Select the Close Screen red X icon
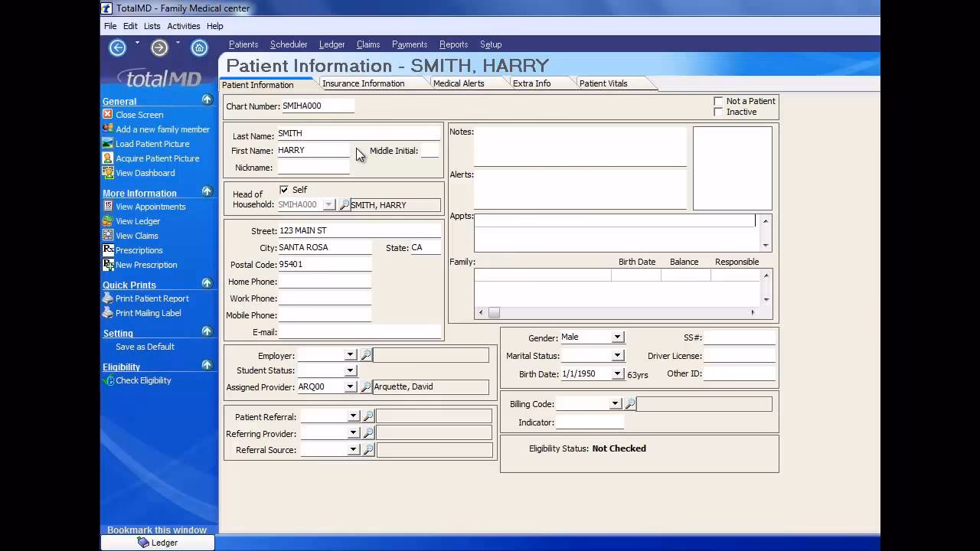This screenshot has width=980, height=551. pyautogui.click(x=108, y=114)
